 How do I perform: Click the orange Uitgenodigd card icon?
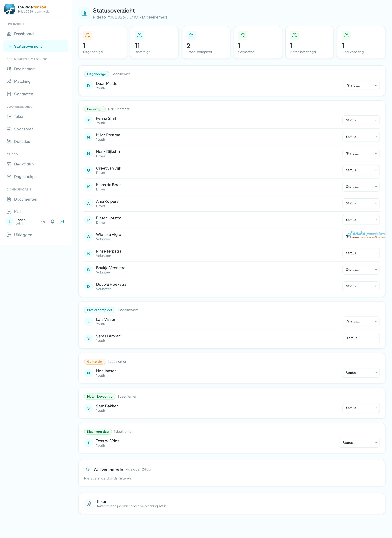pyautogui.click(x=88, y=35)
